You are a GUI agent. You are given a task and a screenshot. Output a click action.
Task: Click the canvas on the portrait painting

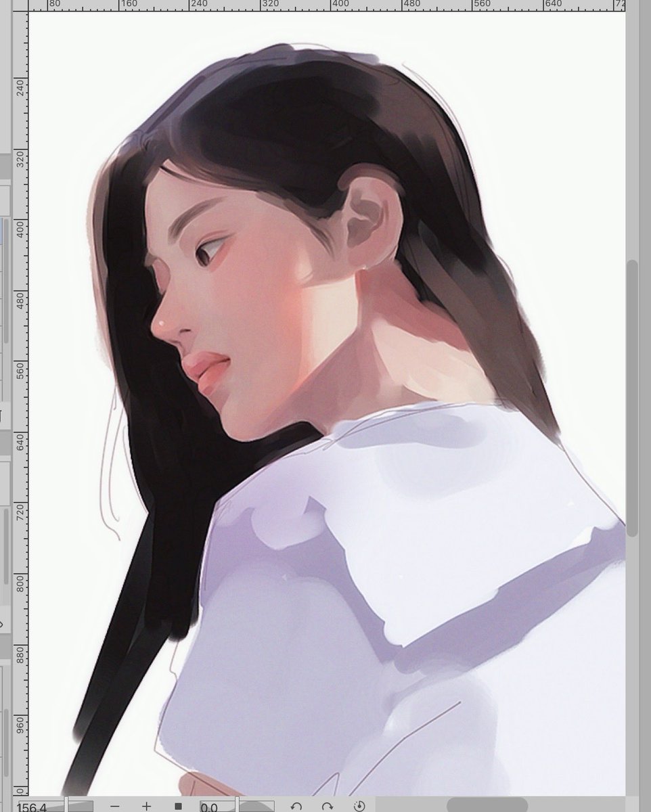(327, 403)
